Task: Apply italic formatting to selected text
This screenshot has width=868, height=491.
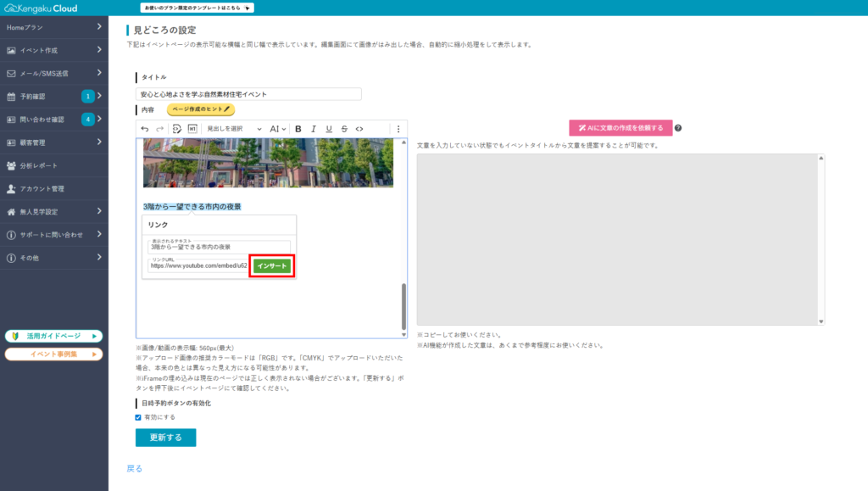Action: coord(314,129)
